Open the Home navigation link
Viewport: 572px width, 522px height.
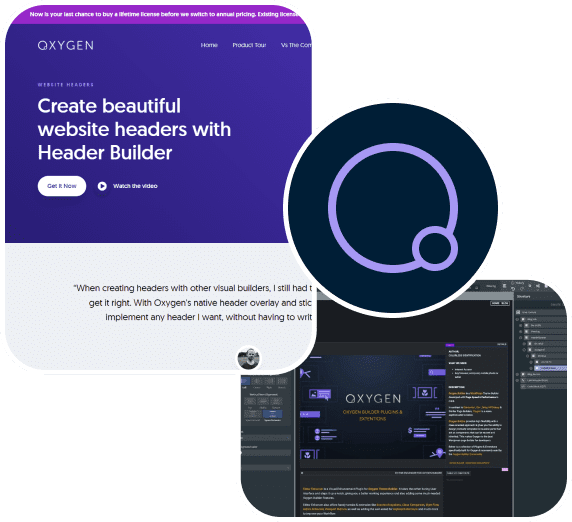[209, 45]
